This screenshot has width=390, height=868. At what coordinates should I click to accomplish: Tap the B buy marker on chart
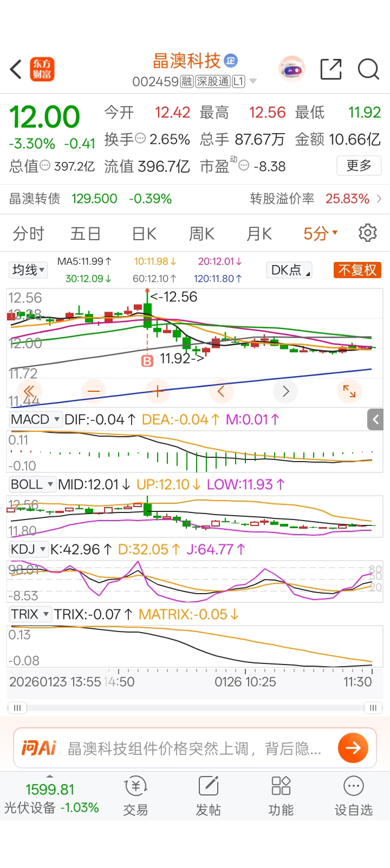(x=147, y=361)
